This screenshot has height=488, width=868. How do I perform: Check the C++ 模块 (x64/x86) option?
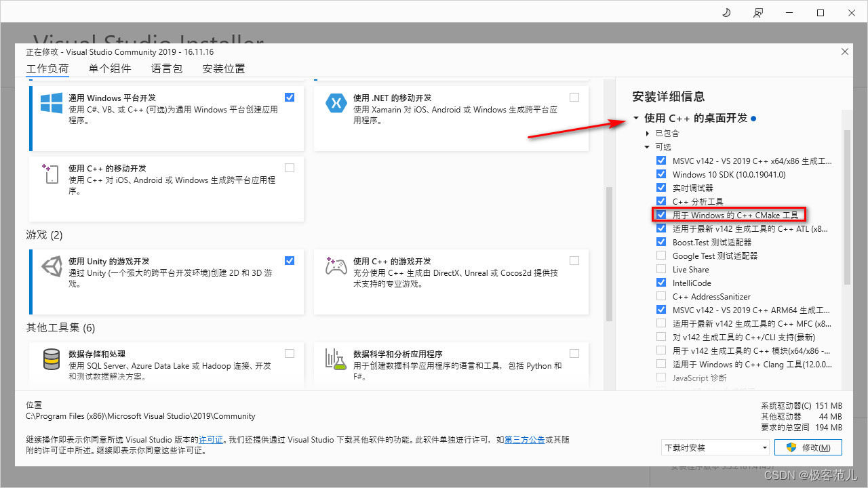click(x=661, y=350)
